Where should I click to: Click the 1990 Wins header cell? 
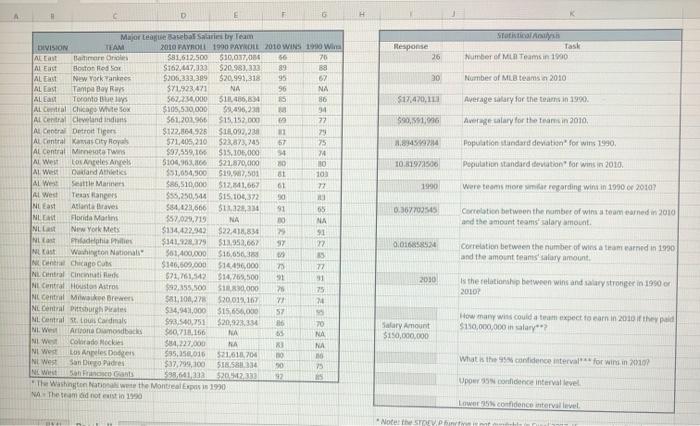(323, 46)
